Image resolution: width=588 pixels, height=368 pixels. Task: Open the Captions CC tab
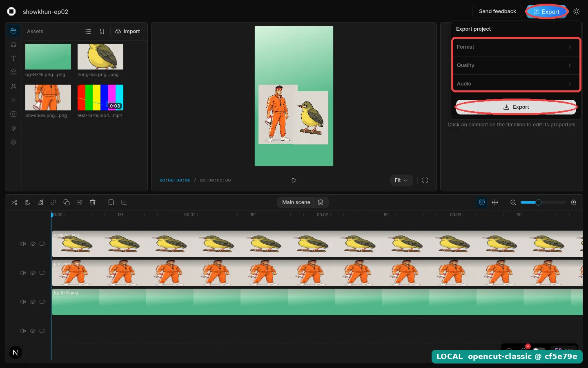click(x=13, y=114)
